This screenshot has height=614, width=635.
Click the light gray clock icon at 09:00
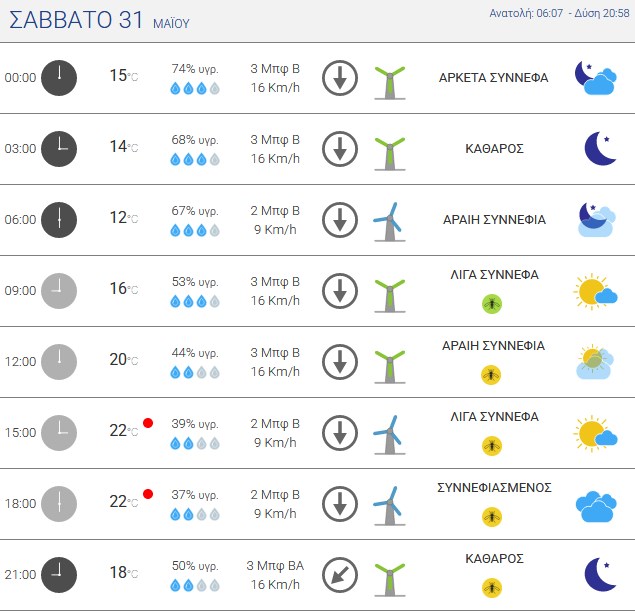59,291
